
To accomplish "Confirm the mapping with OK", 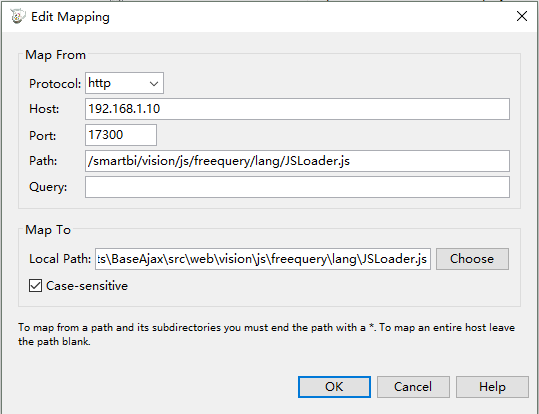I will point(334,387).
